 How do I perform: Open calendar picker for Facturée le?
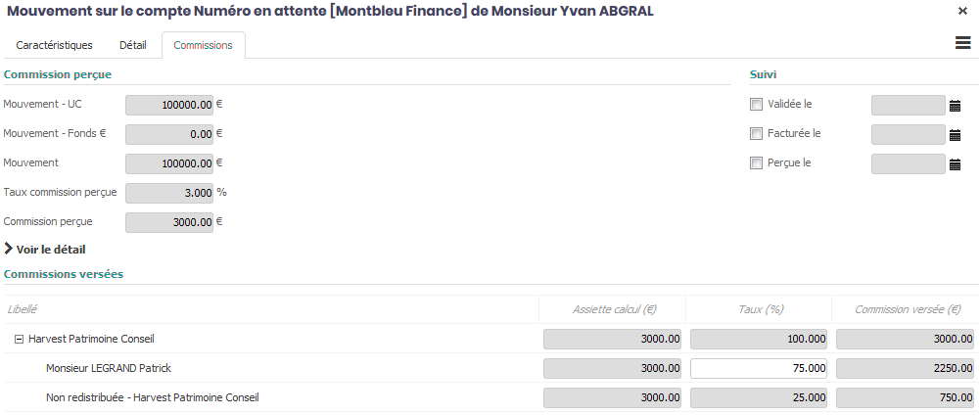click(x=956, y=135)
